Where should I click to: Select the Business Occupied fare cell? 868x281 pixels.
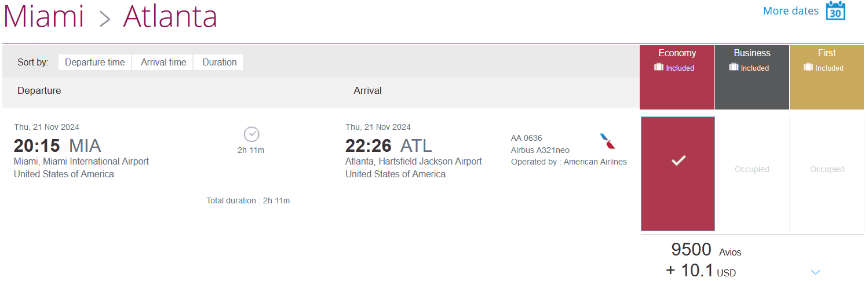click(752, 170)
